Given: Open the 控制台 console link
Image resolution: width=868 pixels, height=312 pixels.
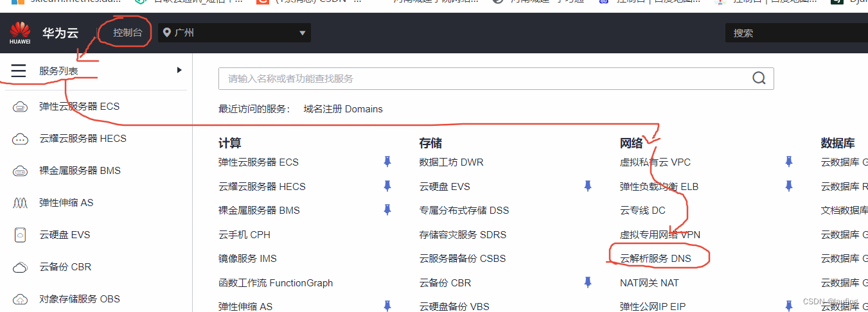Looking at the screenshot, I should pos(127,33).
